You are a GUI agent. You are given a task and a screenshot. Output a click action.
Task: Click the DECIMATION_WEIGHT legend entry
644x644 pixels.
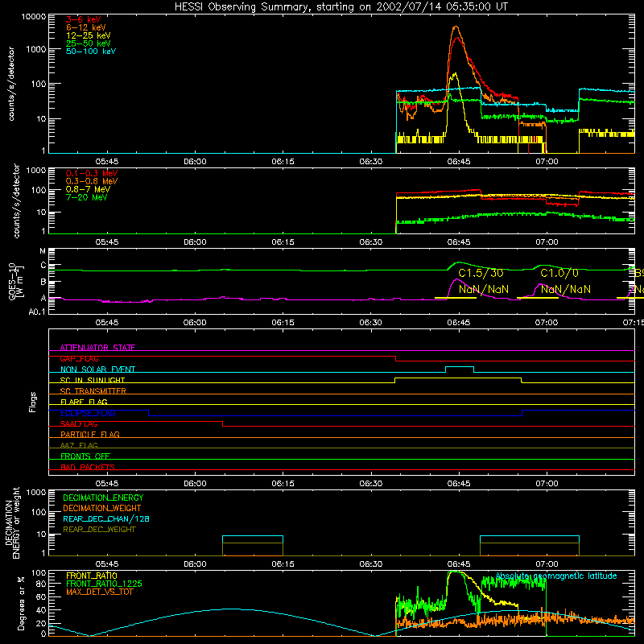pyautogui.click(x=102, y=508)
